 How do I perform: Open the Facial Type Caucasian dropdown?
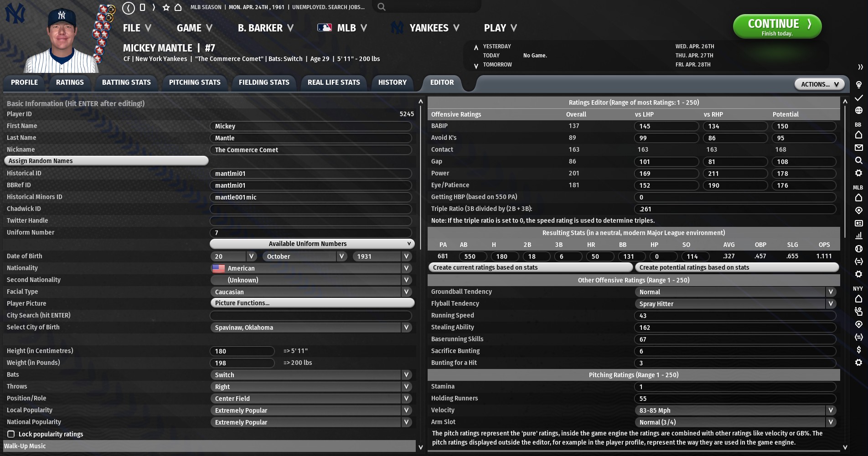(x=312, y=292)
